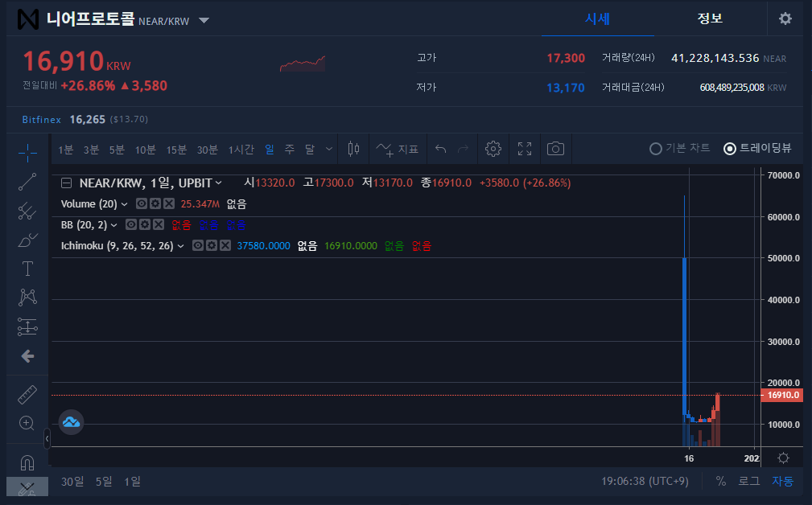Select the 15분 interval
This screenshot has height=505, width=812.
(x=176, y=150)
